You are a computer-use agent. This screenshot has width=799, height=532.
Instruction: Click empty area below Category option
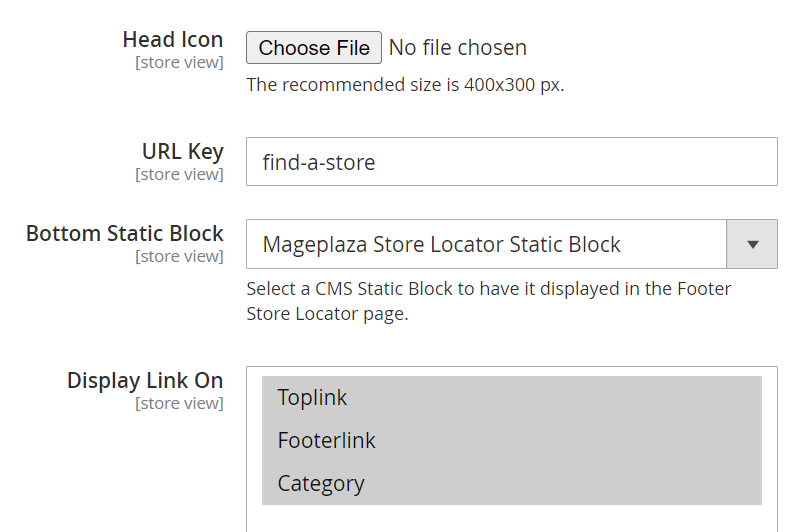coord(511,518)
